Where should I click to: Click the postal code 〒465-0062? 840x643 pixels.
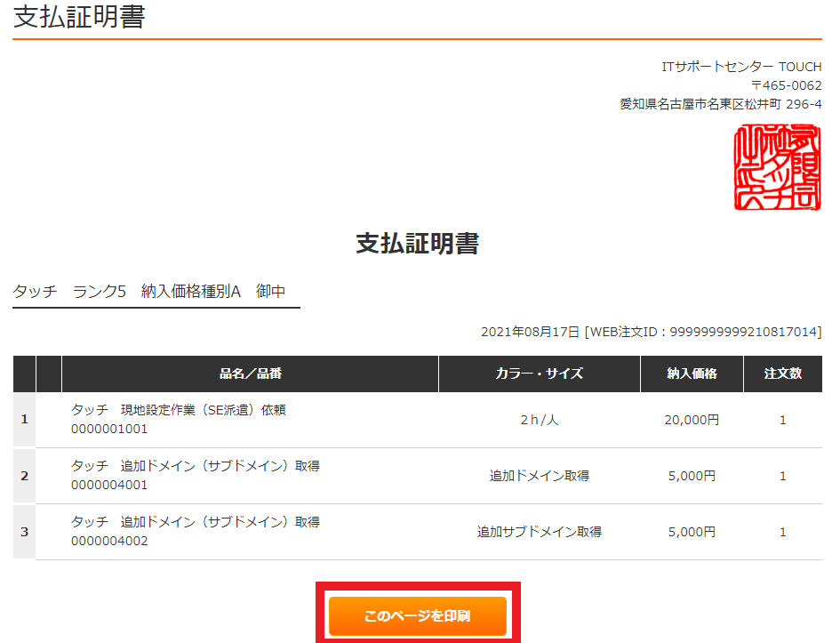(x=786, y=85)
